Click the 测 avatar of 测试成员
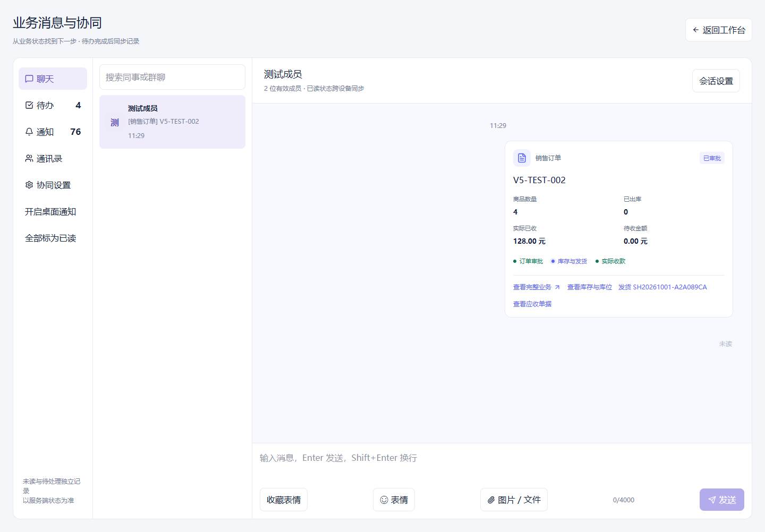Screen dimensions: 765x532 115,122
